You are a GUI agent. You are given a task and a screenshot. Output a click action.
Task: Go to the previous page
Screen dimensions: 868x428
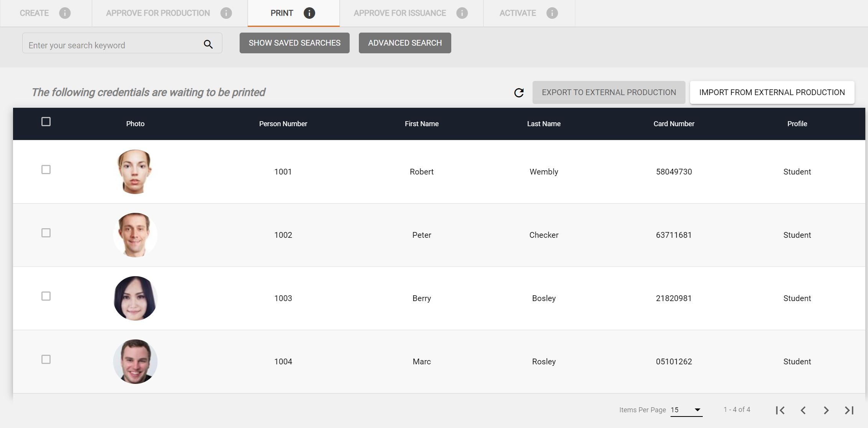803,410
